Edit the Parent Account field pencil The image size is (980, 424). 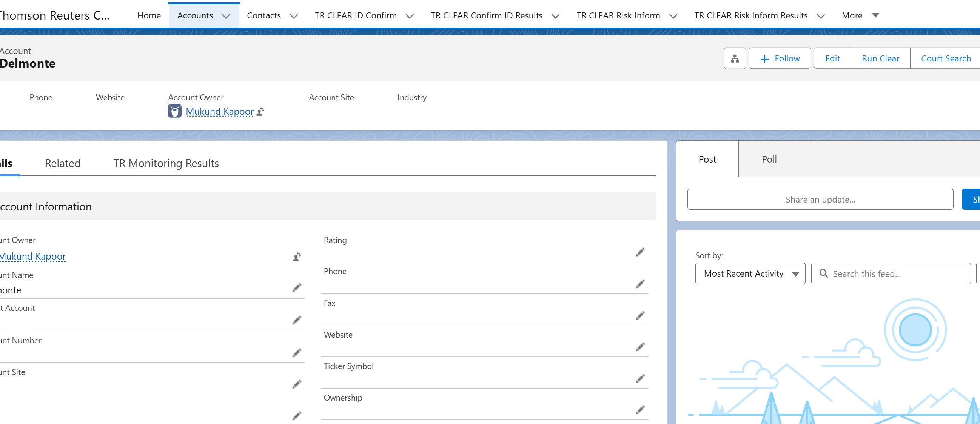click(297, 320)
